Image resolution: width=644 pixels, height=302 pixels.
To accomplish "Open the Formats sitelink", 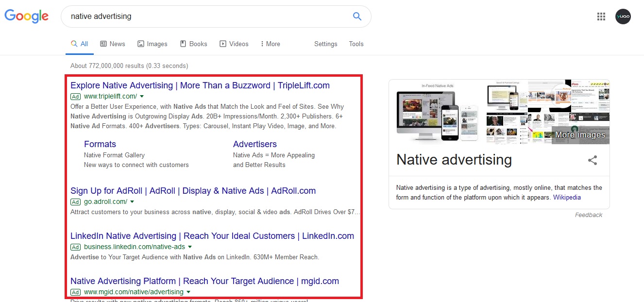I will click(100, 144).
